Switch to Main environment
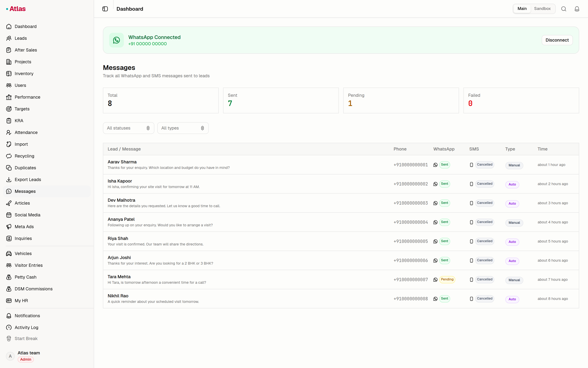 click(522, 9)
